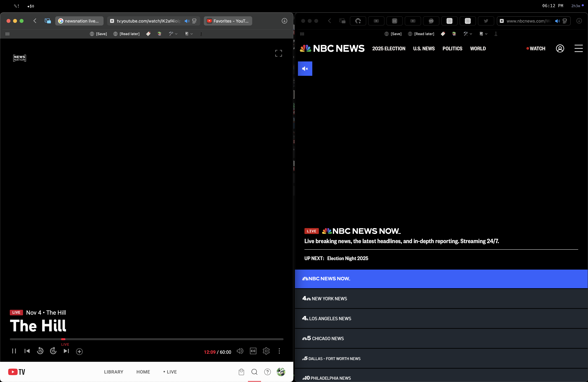Click the shopping bag icon in YouTube TV
This screenshot has width=588, height=382.
pos(241,372)
